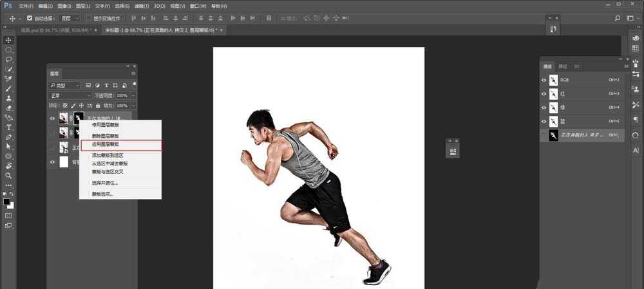Enable the 显示变换控件 checkbox

(x=90, y=18)
